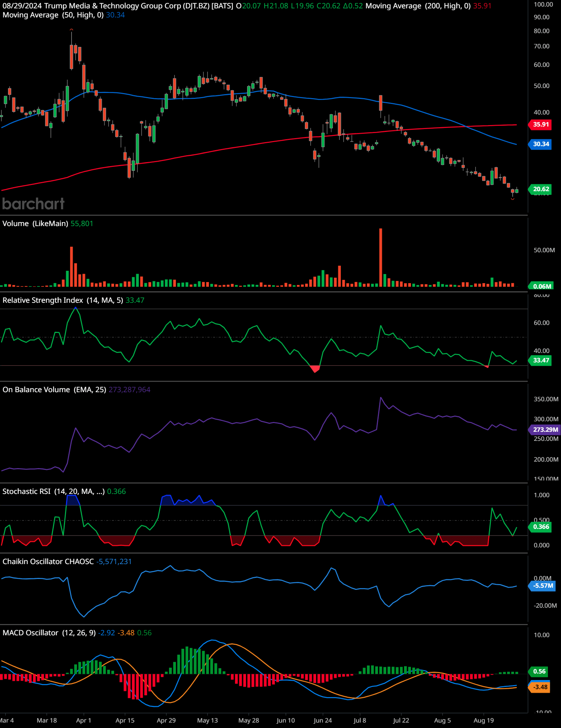The image size is (561, 728).
Task: Click the 0.06M volume tag
Action: [541, 286]
